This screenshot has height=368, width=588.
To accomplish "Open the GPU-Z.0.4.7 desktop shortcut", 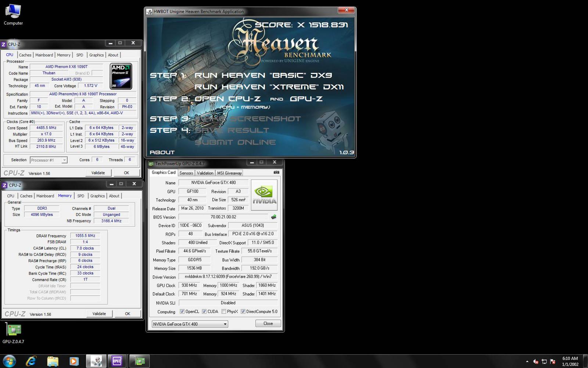I will pos(13,333).
